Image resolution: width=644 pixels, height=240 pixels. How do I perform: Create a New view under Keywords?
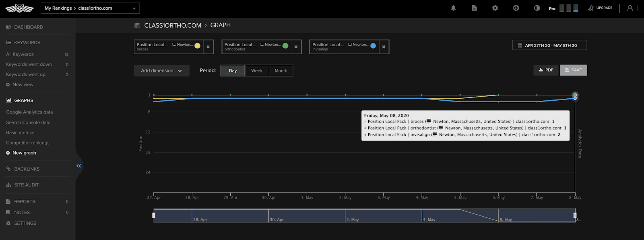[20, 85]
